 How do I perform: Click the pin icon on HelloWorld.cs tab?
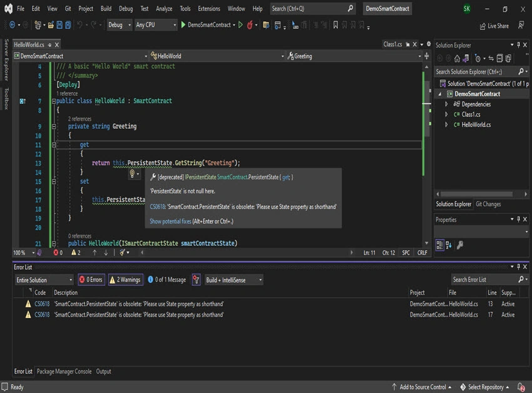50,45
